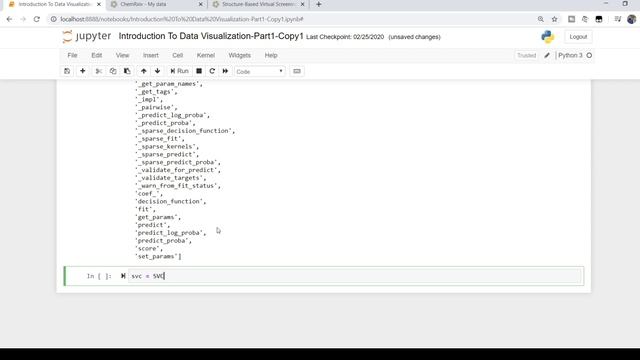Open the Kernel menu
This screenshot has height=360, width=640.
point(206,55)
